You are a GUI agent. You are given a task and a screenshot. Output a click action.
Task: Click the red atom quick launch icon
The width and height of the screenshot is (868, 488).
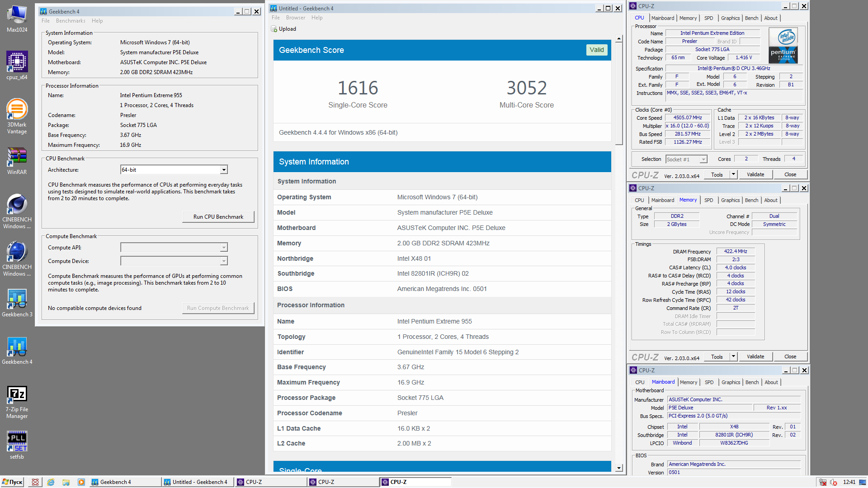click(35, 482)
